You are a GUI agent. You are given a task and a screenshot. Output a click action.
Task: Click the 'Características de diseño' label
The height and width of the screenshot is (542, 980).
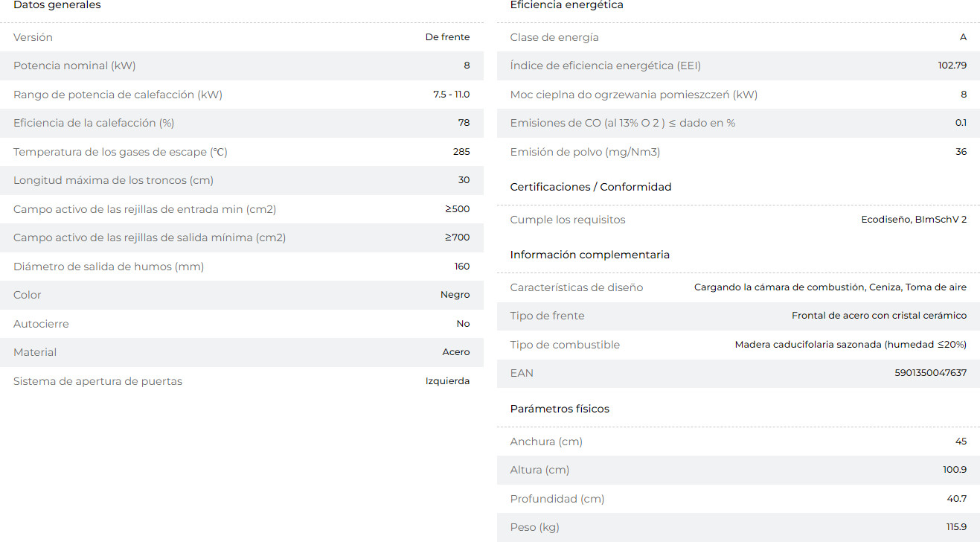tap(577, 287)
